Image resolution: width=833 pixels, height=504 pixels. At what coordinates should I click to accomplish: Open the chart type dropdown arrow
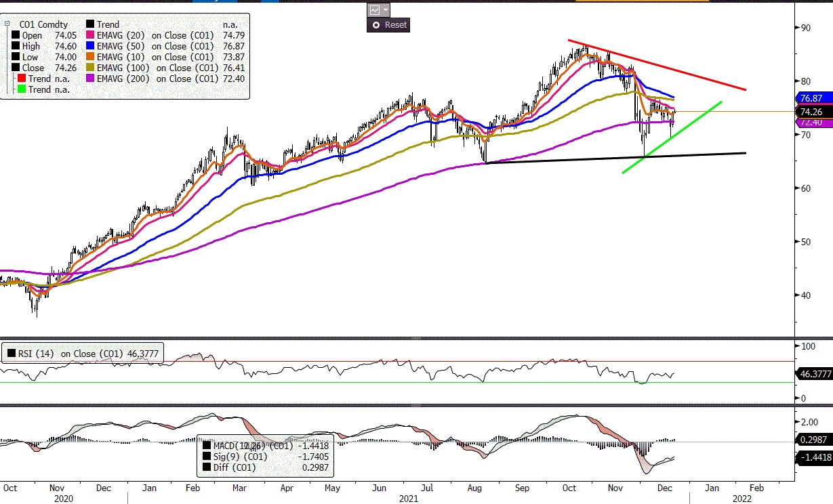pos(386,9)
